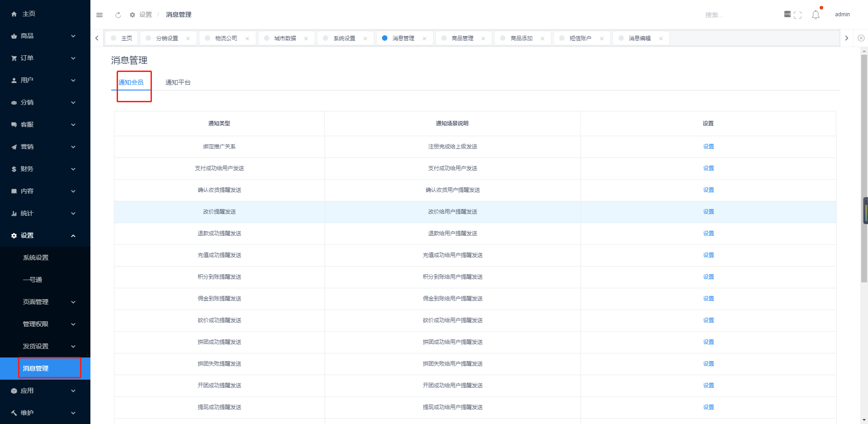Select 消息管理 in the sidebar
The image size is (868, 424).
45,368
